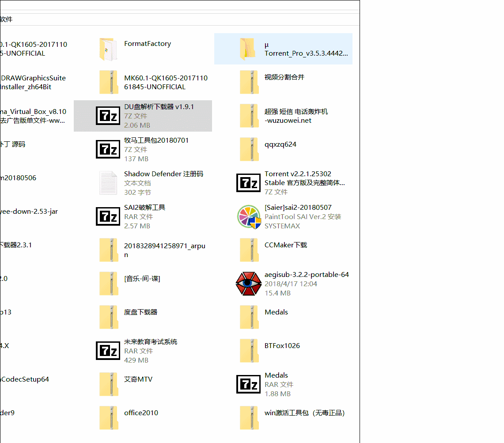The height and width of the screenshot is (443, 504).
Task: Select the µTorrent_Pro_v3.5.3.4442 folder icon
Action: click(x=248, y=49)
